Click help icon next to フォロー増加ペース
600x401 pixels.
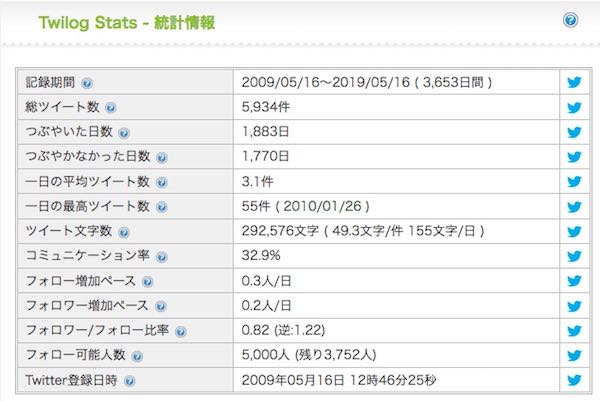point(147,282)
